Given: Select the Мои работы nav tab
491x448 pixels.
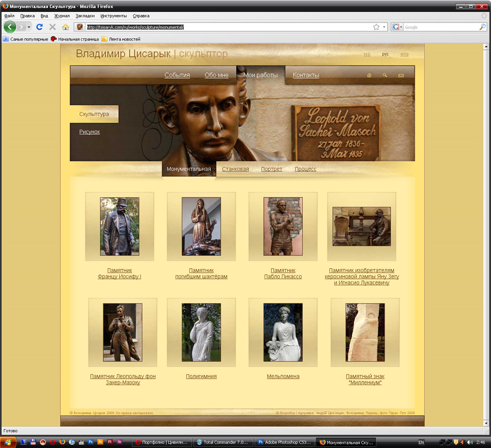Looking at the screenshot, I should coord(261,75).
